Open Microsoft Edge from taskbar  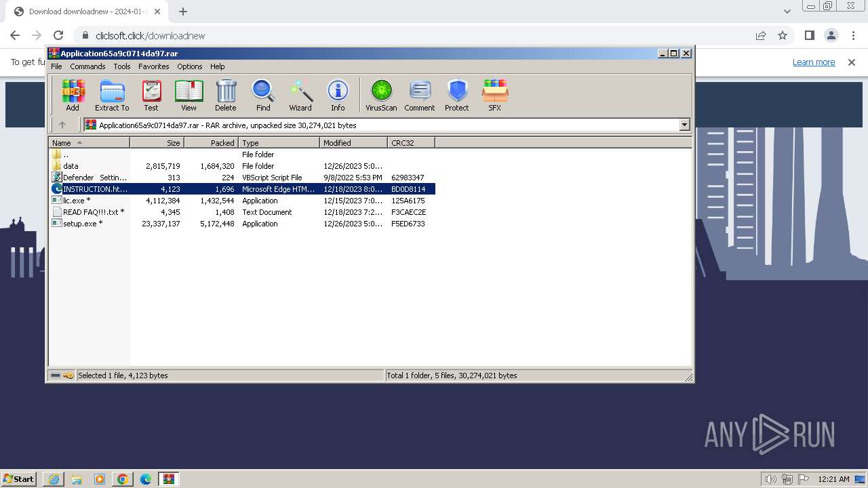click(x=145, y=479)
